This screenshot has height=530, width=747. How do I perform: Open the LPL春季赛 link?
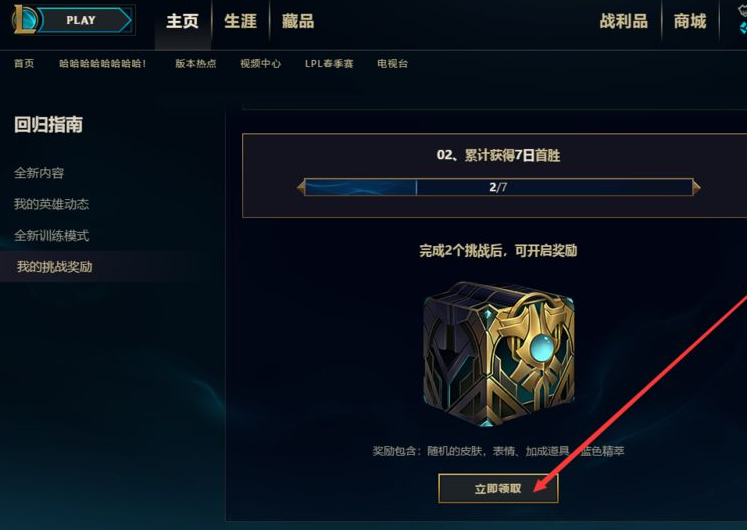pos(329,63)
